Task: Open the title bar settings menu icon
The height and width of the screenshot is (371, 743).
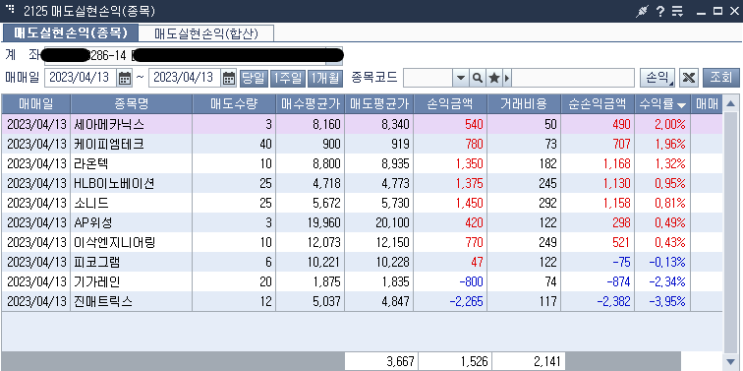Action: (678, 11)
